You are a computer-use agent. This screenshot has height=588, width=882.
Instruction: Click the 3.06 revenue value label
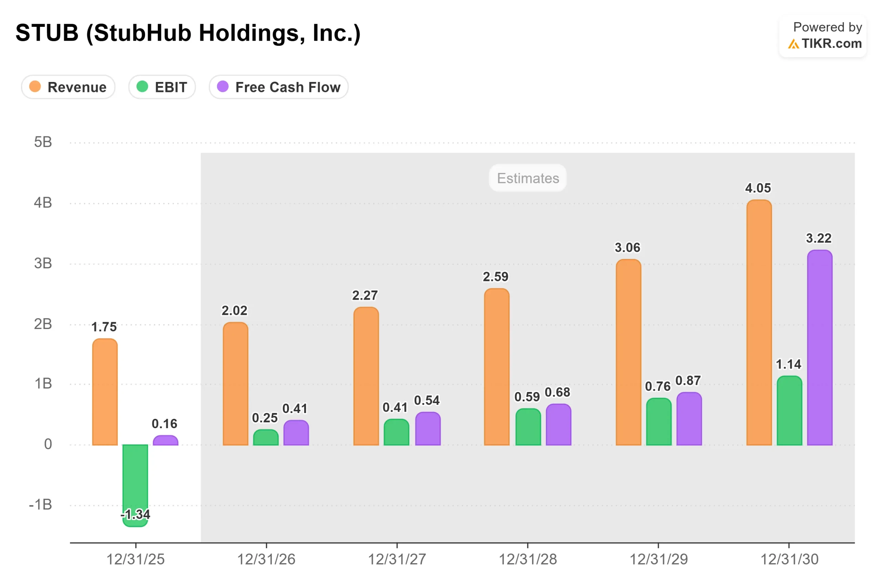click(628, 248)
